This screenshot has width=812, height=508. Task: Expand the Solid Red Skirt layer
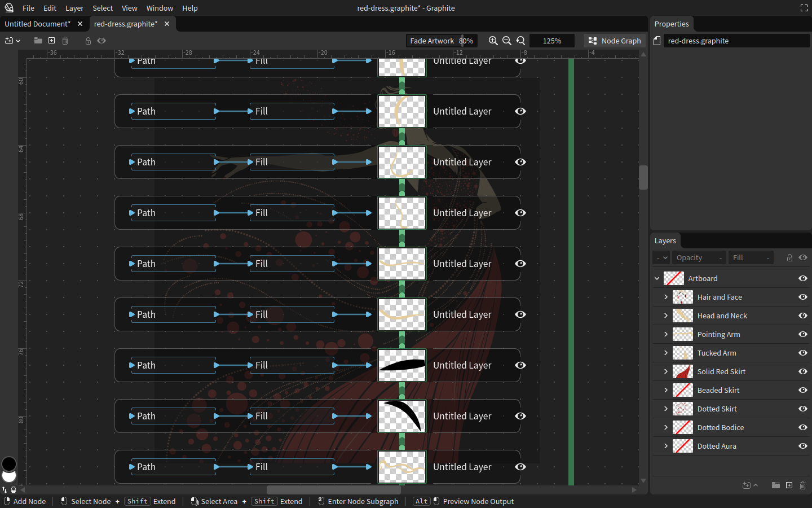point(666,371)
